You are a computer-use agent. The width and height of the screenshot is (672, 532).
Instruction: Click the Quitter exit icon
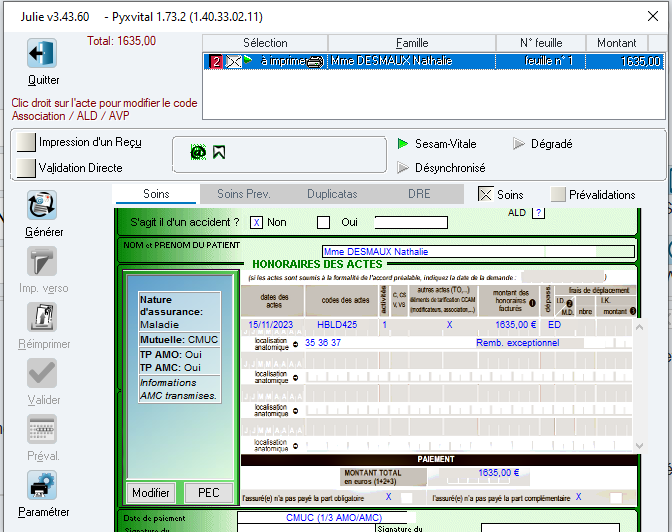coord(42,54)
